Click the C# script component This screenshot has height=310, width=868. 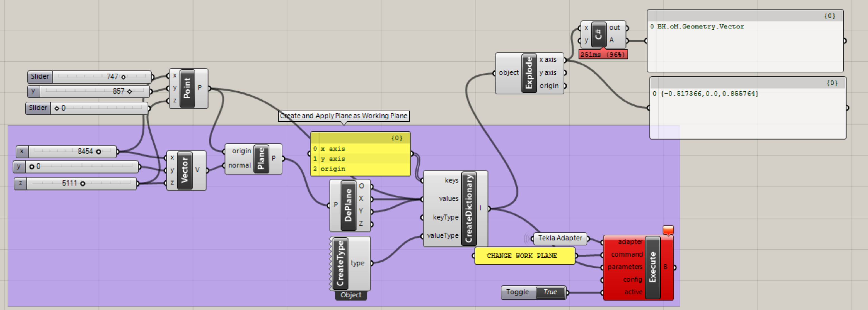pos(599,34)
